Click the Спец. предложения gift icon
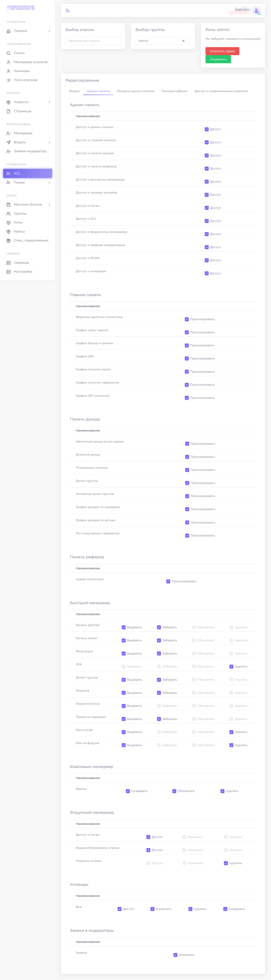Screen dimensions: 271x980 (x=8, y=240)
